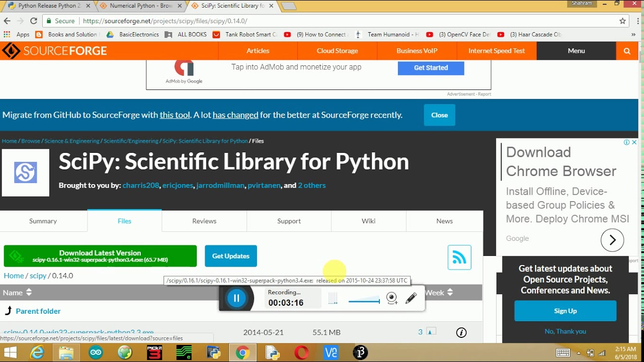The image size is (644, 362).
Task: Open Arduino IDE from the taskbar
Action: [96, 353]
